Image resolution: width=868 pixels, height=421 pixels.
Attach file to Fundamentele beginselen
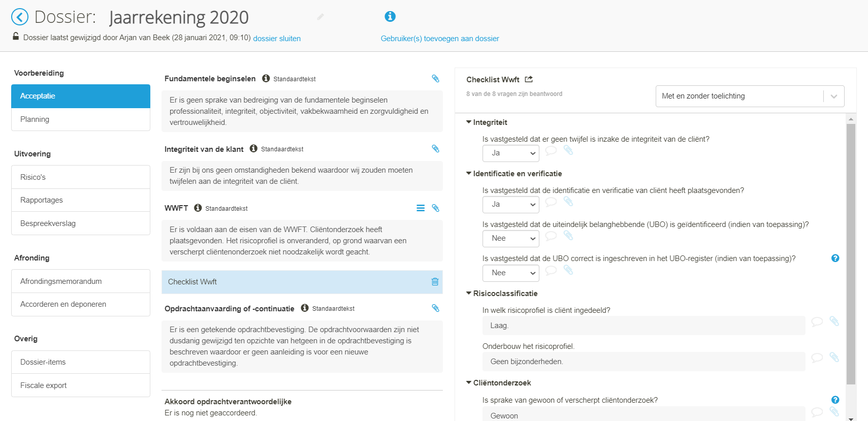[x=435, y=78]
